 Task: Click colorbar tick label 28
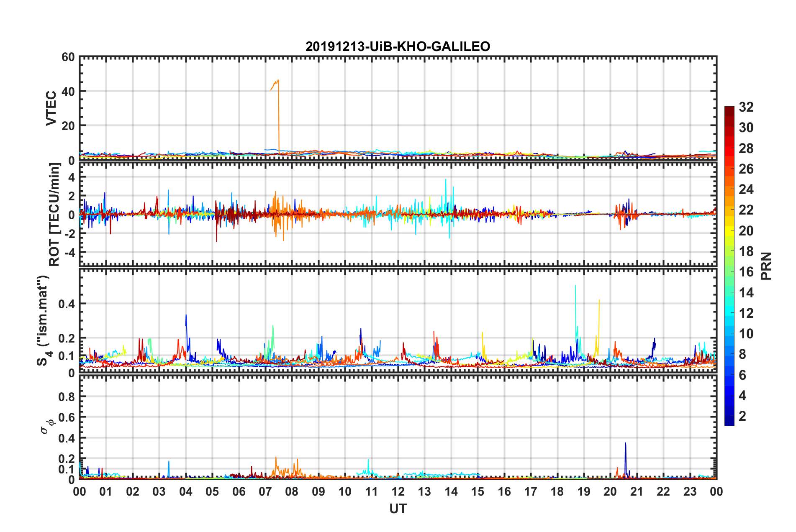click(x=746, y=148)
